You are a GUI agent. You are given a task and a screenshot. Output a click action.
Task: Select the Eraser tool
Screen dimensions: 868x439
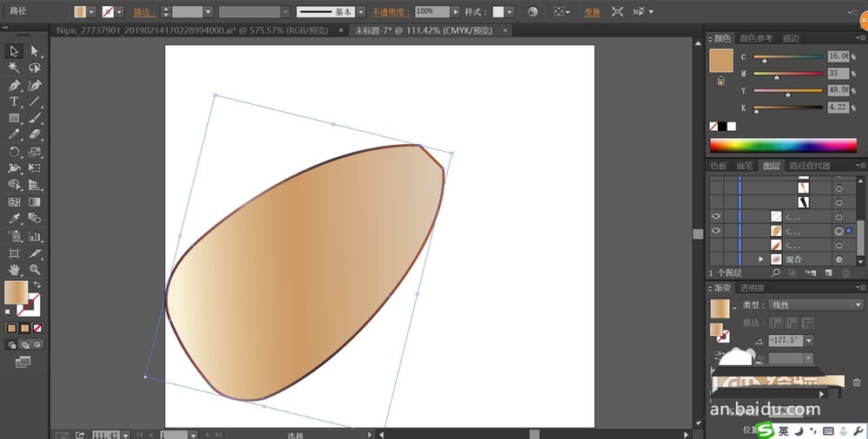[35, 134]
